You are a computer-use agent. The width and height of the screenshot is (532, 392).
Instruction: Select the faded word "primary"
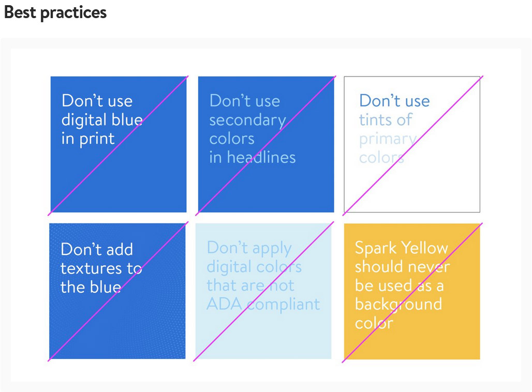[388, 139]
